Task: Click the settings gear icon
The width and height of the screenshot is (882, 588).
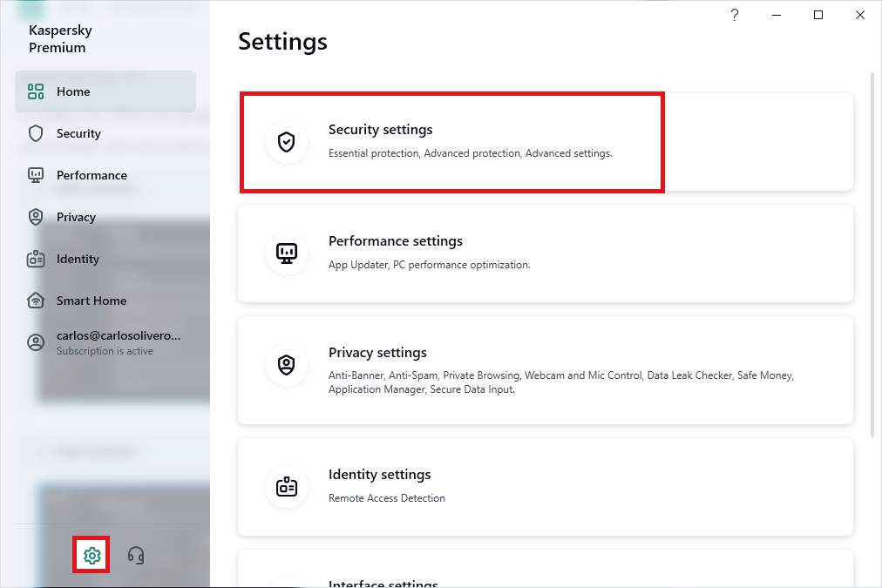Action: [92, 555]
